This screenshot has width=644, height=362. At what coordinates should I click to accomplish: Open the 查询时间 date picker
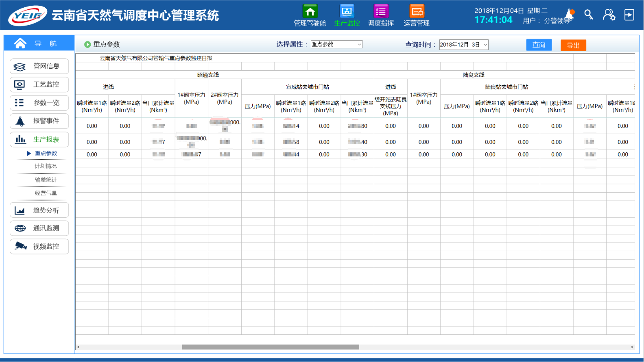[x=464, y=45]
